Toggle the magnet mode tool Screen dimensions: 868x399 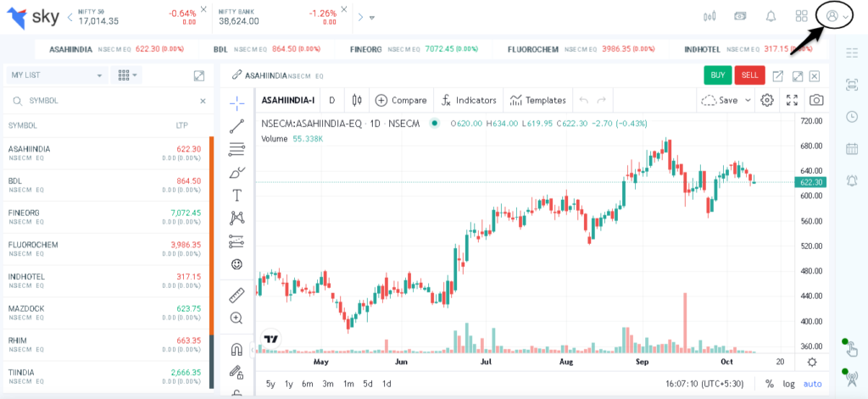(x=237, y=349)
